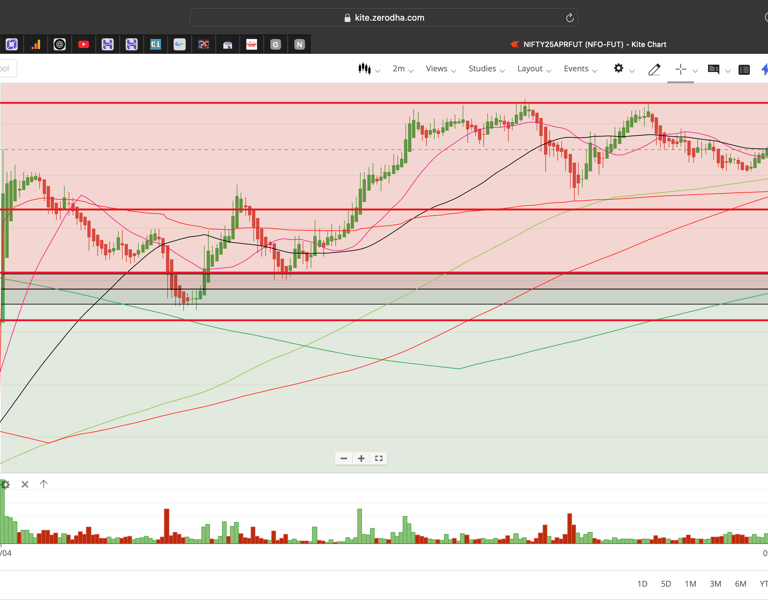Zoom out the chart with minus button
The width and height of the screenshot is (768, 600).
coord(344,458)
